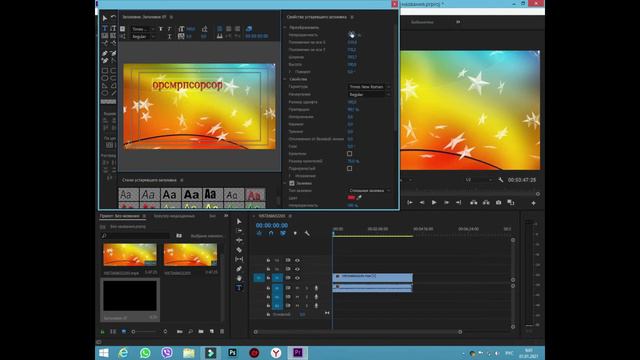640x360 pixels.
Task: Export frame with the camera icon
Action: [498, 202]
